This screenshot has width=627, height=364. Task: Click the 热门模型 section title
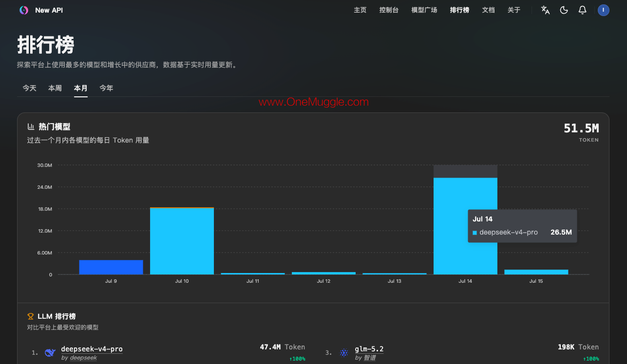55,127
